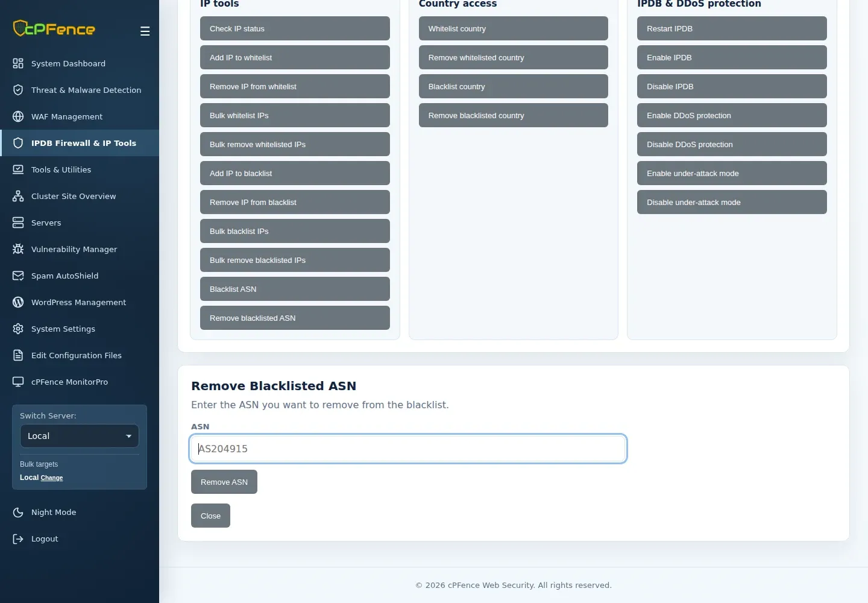This screenshot has width=868, height=603.
Task: Toggle Night Mode
Action: click(80, 512)
